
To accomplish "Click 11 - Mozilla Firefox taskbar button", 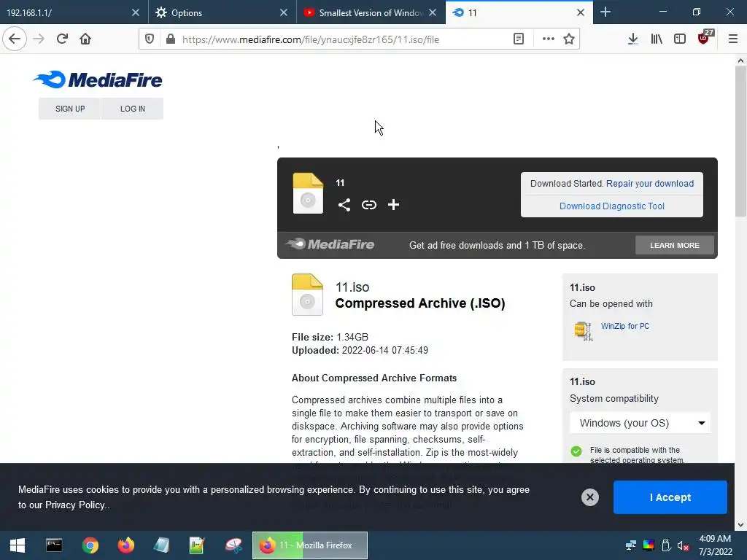I will tap(310, 545).
